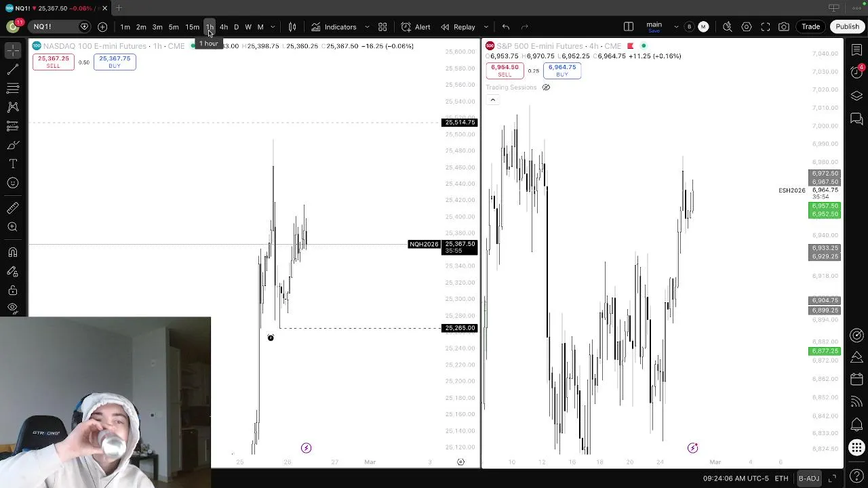Image resolution: width=868 pixels, height=488 pixels.
Task: Open quick search icon
Action: pos(727,27)
